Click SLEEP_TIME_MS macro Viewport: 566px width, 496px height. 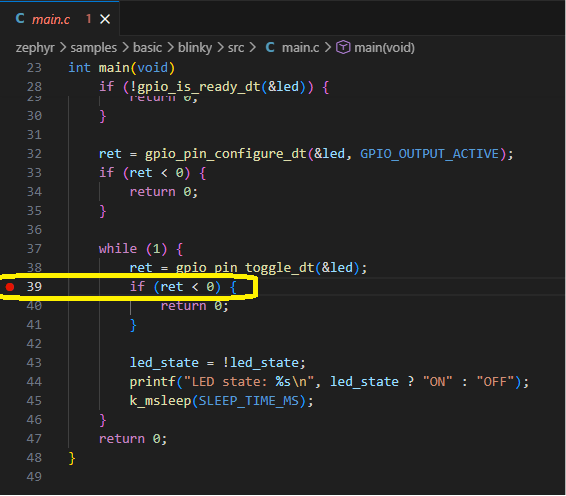coord(249,401)
